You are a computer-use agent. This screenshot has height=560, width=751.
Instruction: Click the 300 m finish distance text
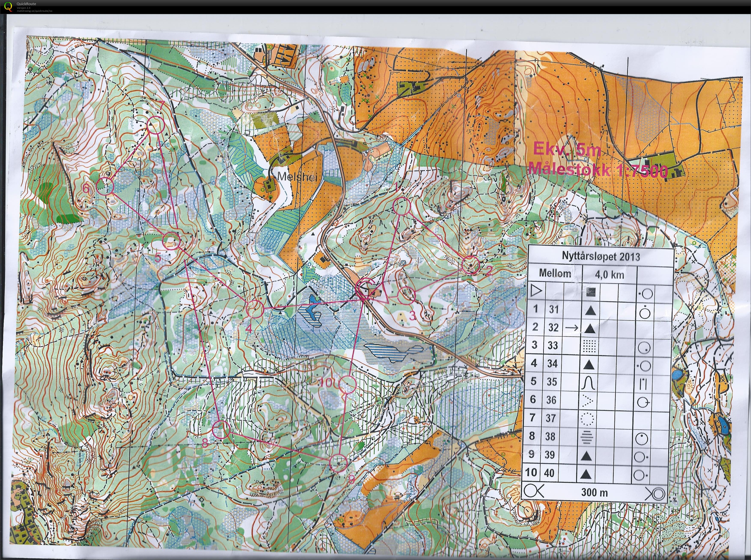[x=594, y=492]
